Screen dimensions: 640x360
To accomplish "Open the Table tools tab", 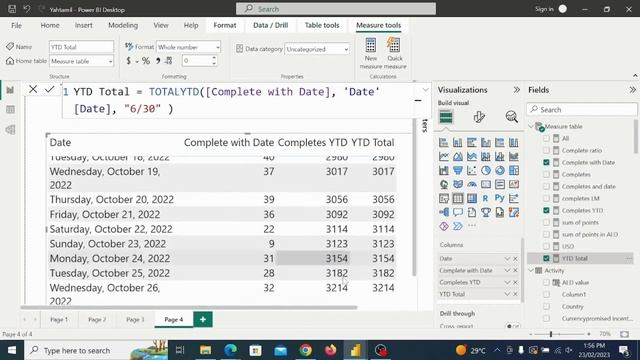I will pos(322,25).
